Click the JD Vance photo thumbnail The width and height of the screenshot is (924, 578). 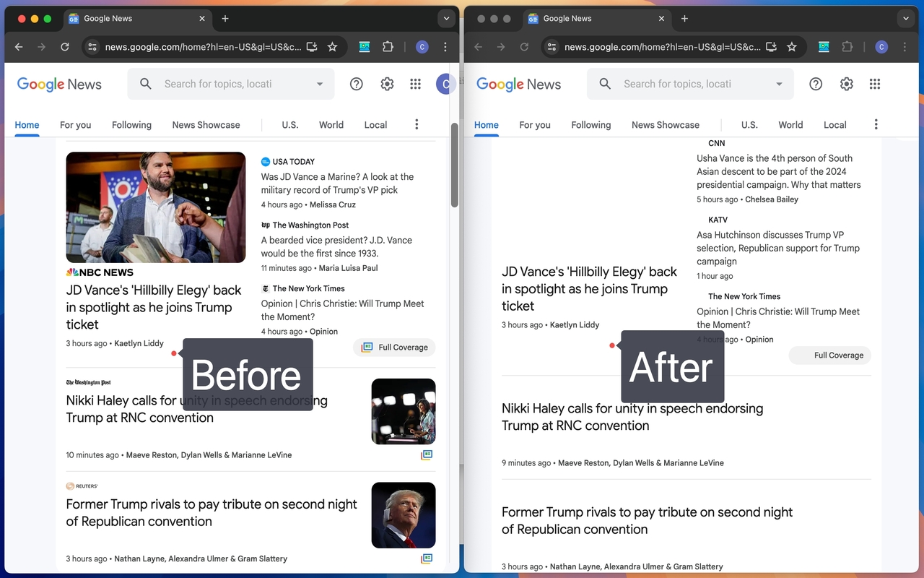click(156, 207)
